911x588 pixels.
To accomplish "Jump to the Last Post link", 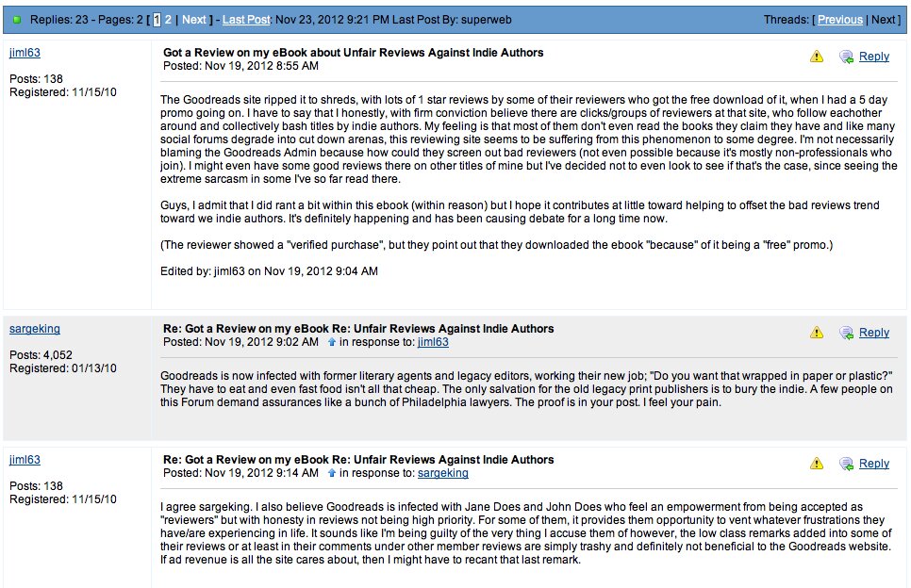I will (246, 20).
